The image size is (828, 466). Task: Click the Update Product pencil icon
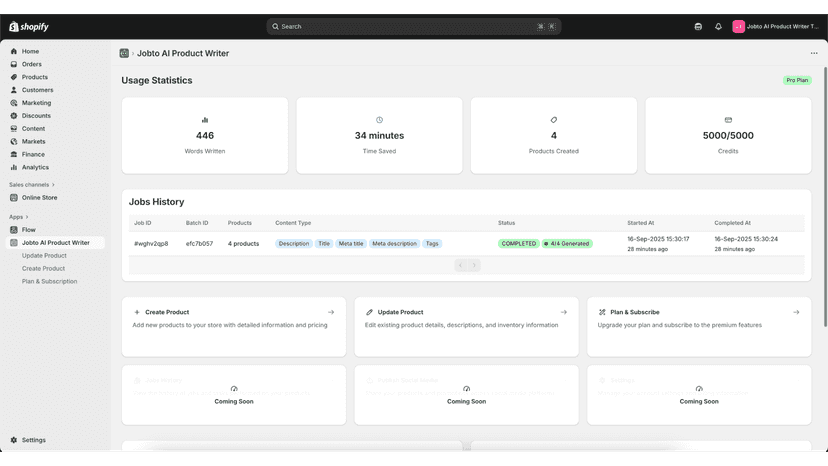pos(370,312)
